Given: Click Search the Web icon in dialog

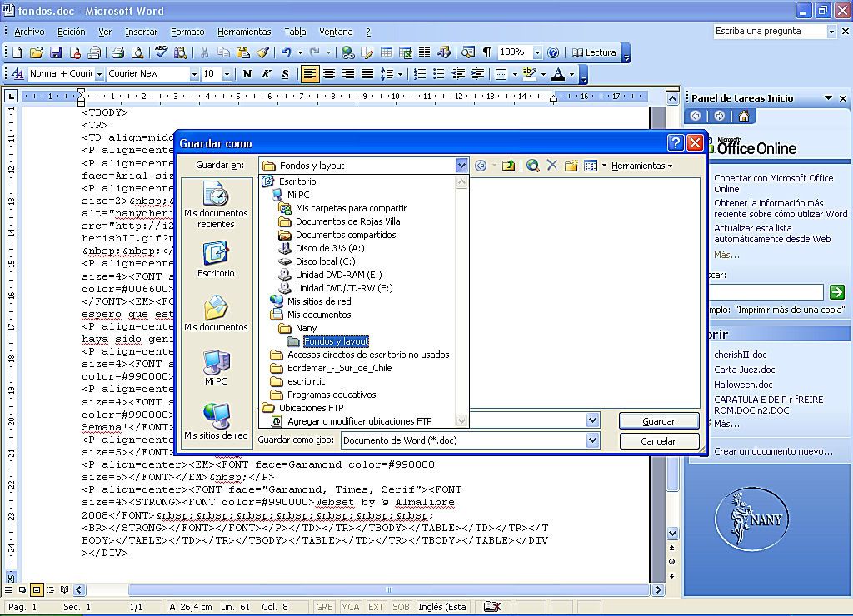Looking at the screenshot, I should click(x=532, y=166).
